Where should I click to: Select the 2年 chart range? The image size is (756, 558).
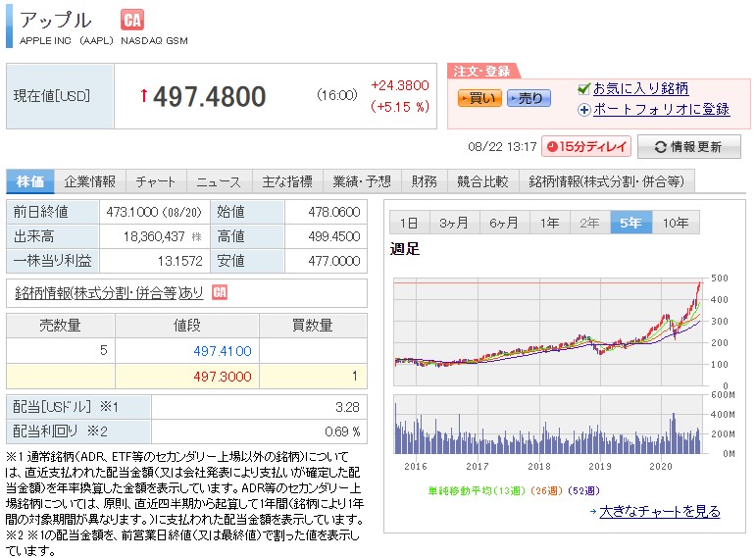(x=589, y=223)
